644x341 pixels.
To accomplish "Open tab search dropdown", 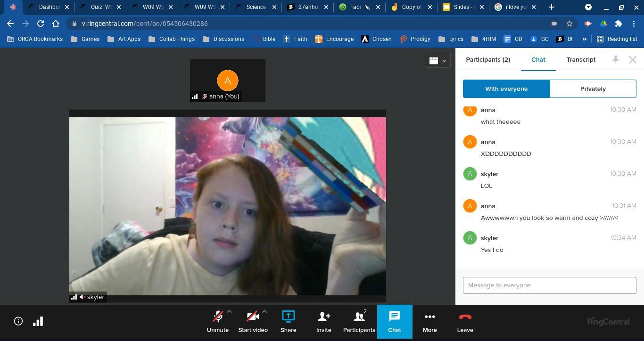I will (588, 7).
